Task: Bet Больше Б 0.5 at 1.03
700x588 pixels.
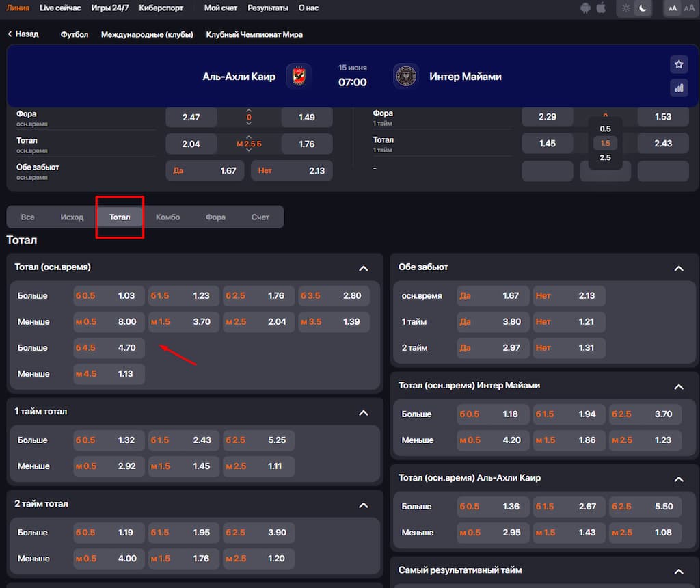Action: (109, 295)
